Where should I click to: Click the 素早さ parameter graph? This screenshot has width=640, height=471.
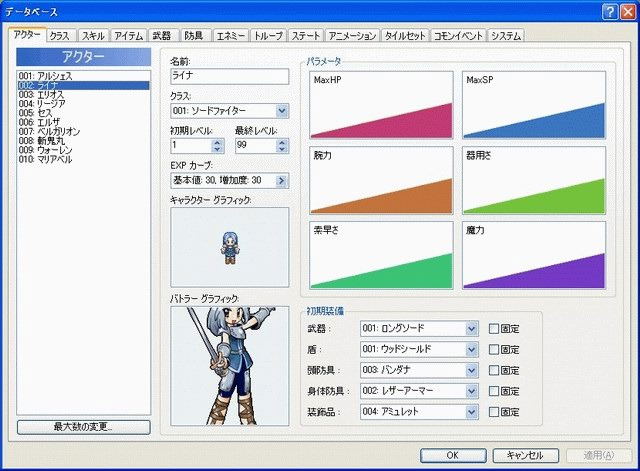(380, 255)
